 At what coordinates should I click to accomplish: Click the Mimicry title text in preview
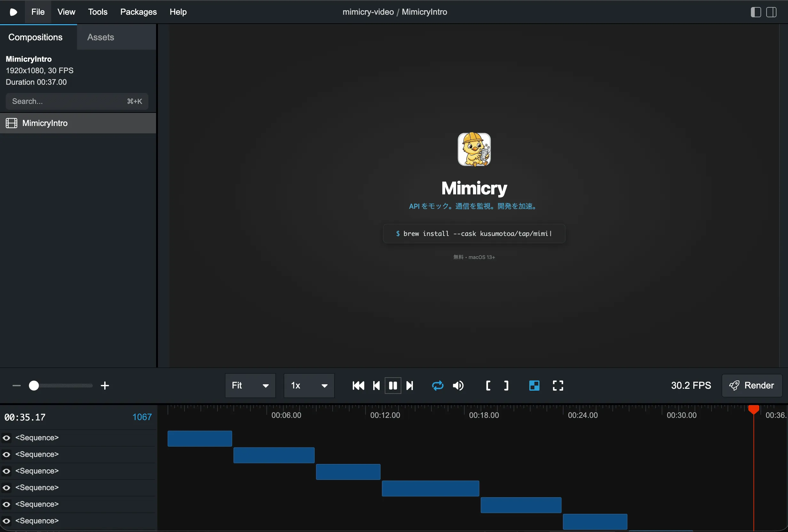coord(474,188)
